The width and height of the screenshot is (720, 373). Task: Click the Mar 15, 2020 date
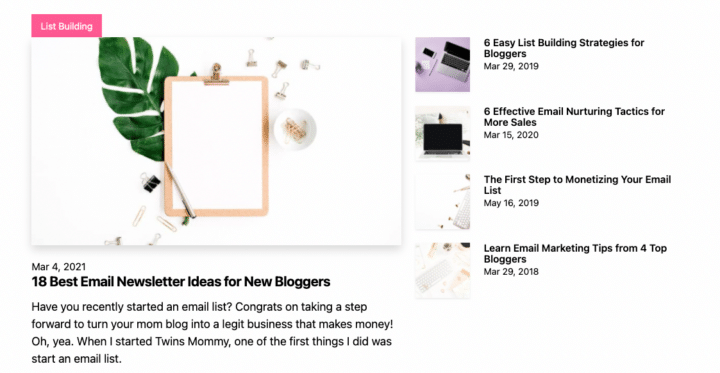tap(511, 135)
